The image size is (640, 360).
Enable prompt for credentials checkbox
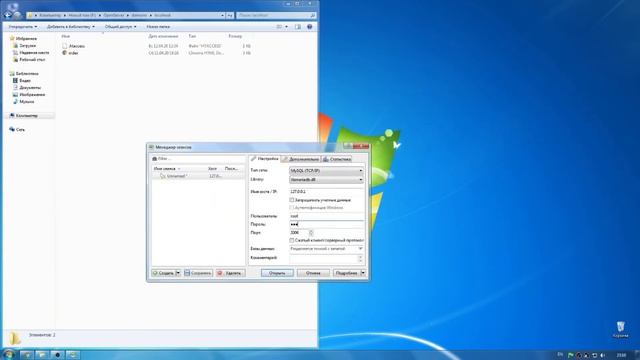point(292,200)
